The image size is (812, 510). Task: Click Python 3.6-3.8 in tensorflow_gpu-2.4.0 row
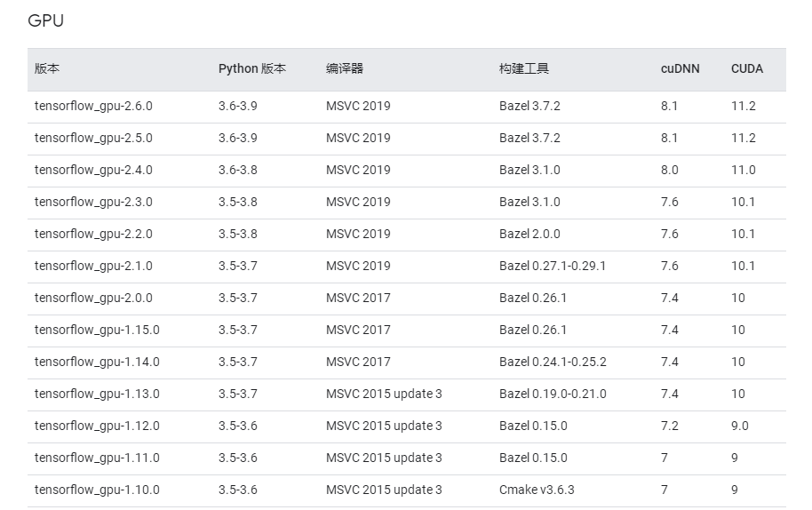coord(238,171)
